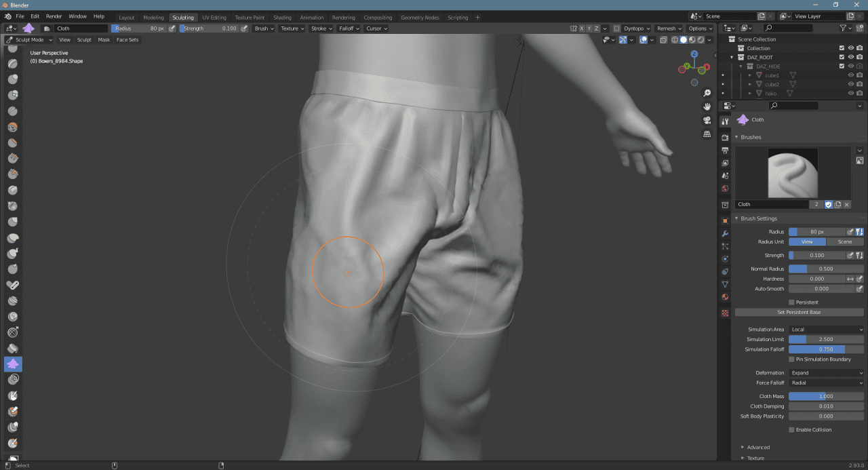Toggle visibility of the cube1 object

[x=850, y=75]
